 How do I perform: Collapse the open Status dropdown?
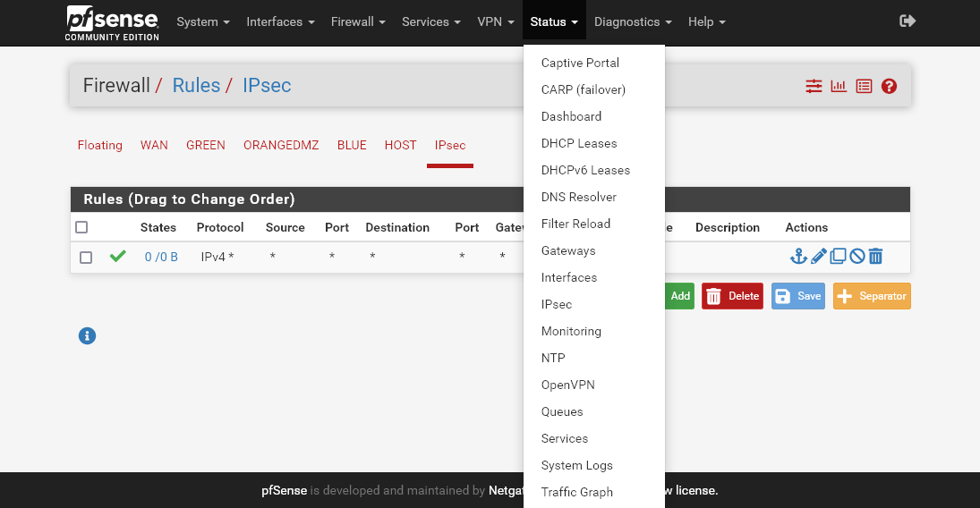click(x=554, y=21)
